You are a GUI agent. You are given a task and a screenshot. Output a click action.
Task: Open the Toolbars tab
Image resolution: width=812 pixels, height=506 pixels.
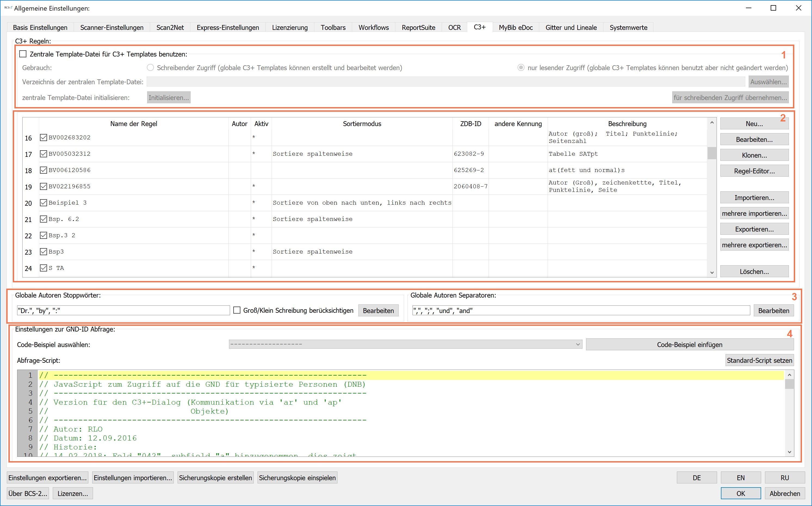point(333,27)
